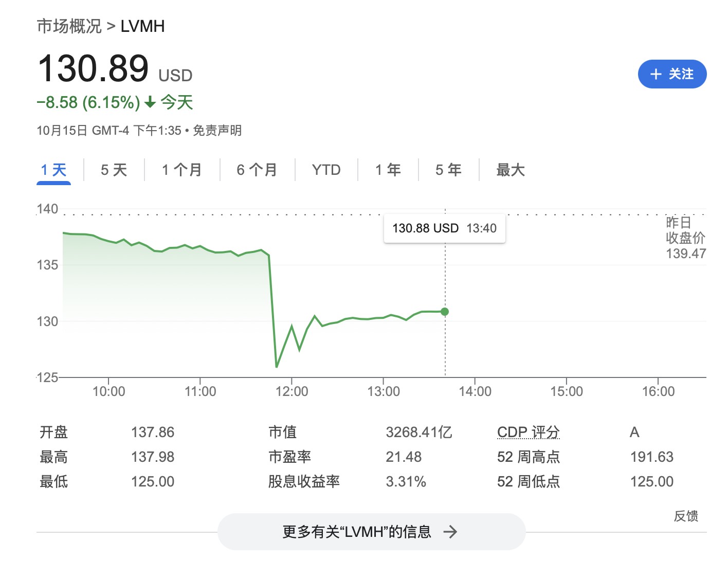Click the plus icon in the 关注 button
The height and width of the screenshot is (577, 728).
point(656,74)
